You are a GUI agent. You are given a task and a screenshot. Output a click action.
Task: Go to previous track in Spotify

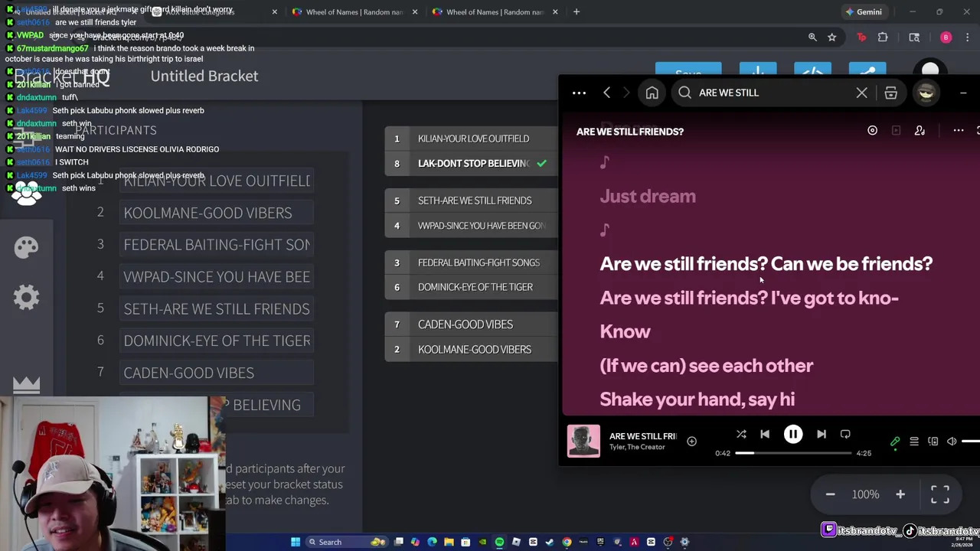(x=765, y=434)
